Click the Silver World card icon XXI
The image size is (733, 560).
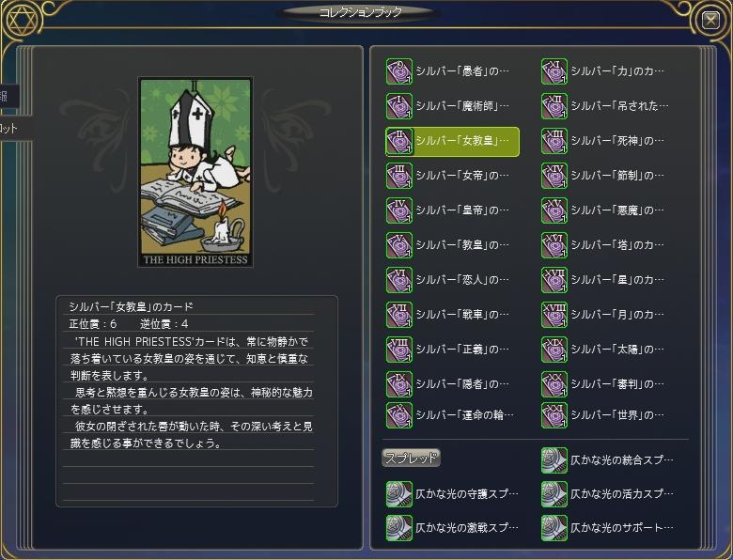click(x=554, y=415)
